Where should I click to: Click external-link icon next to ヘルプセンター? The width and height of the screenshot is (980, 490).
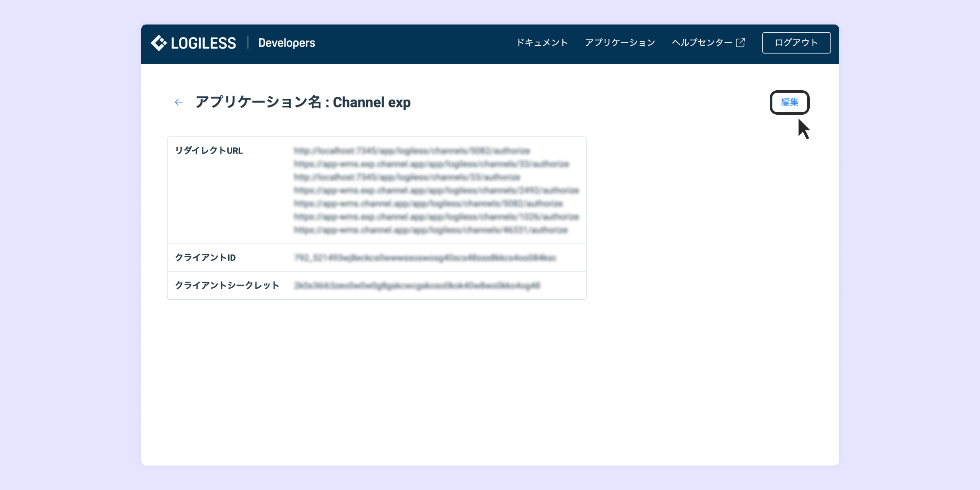pos(740,42)
